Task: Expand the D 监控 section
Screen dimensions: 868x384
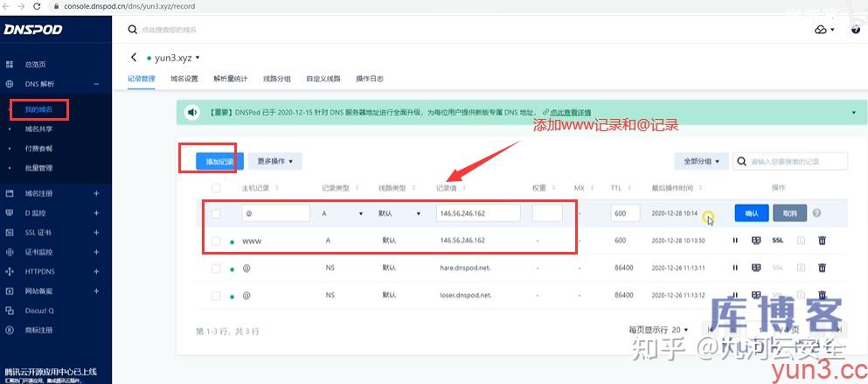Action: pos(96,213)
